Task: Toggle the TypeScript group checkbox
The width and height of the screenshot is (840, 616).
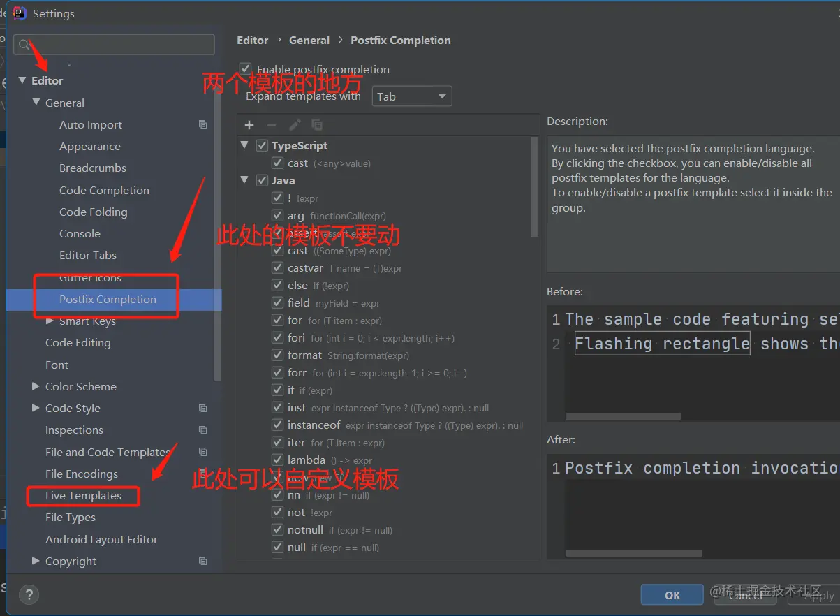Action: coord(262,145)
